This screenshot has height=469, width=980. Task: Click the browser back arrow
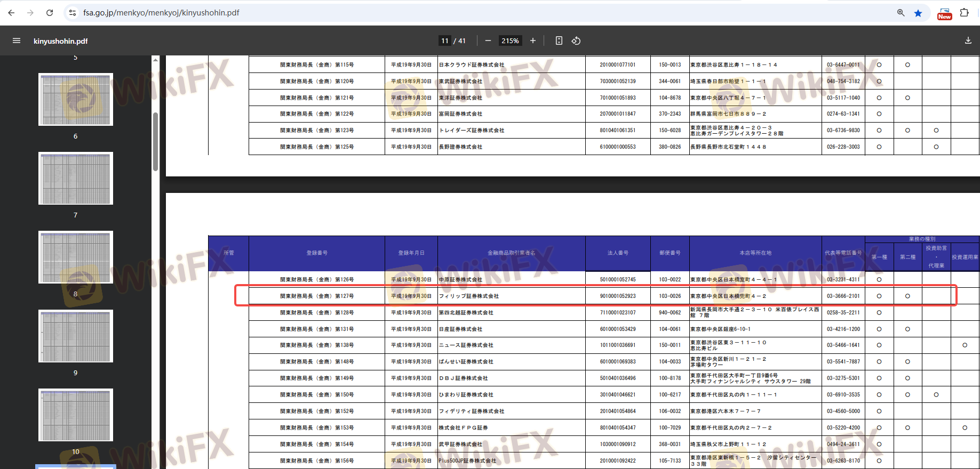pyautogui.click(x=11, y=13)
